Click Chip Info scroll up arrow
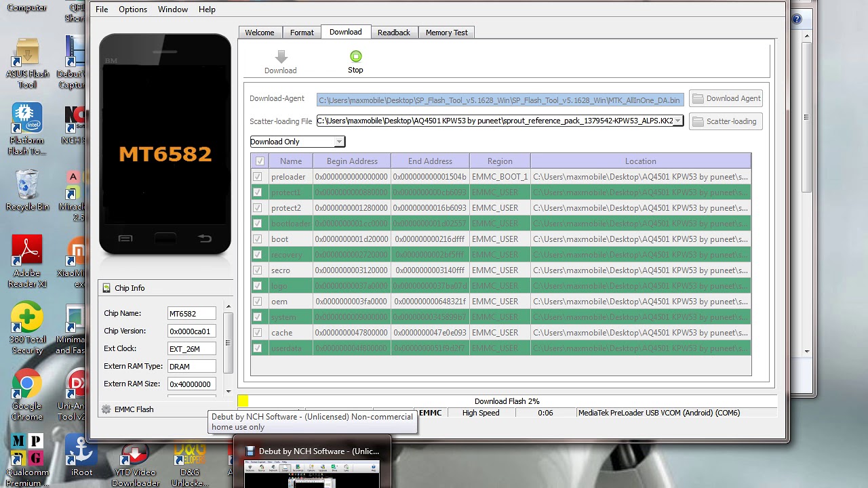 pos(229,307)
